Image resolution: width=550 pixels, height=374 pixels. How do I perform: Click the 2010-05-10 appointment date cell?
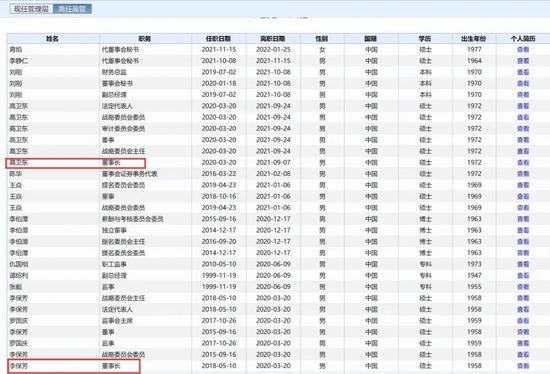click(x=219, y=264)
